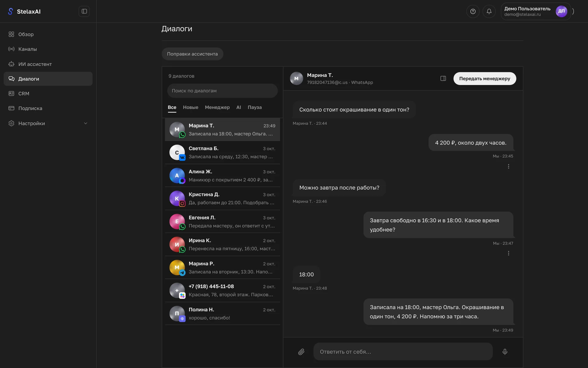Open options menu for the 23:45 message
588x368 pixels.
[x=508, y=166]
